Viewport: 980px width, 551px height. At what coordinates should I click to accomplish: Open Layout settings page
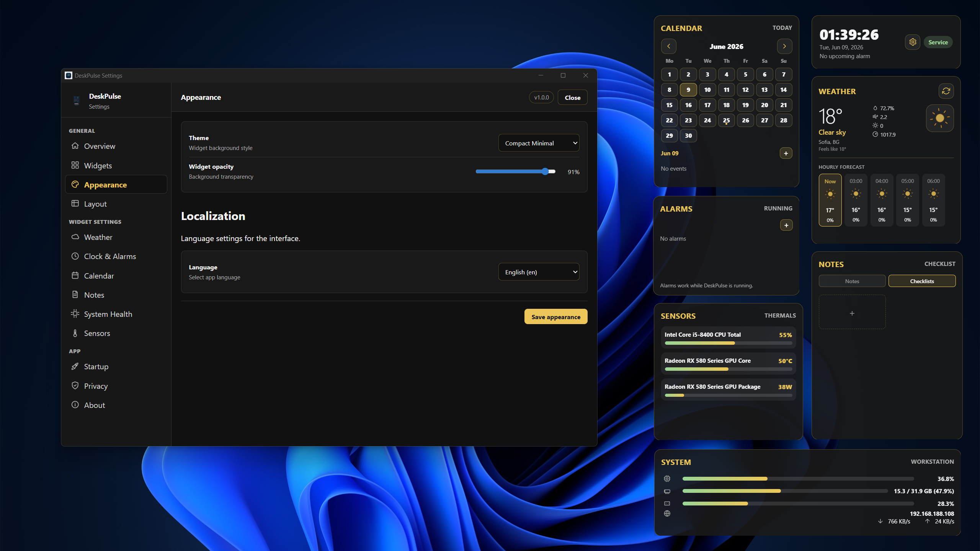pyautogui.click(x=116, y=204)
